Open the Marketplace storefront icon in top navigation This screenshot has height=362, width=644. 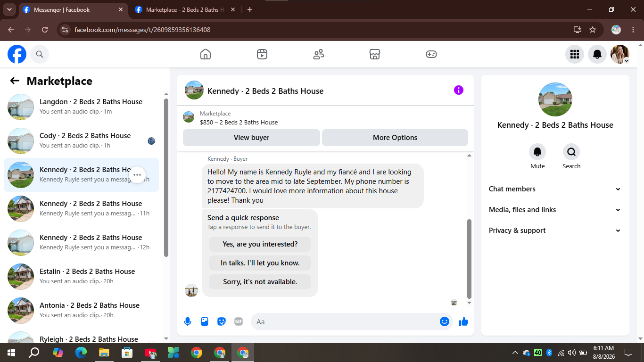tap(375, 54)
